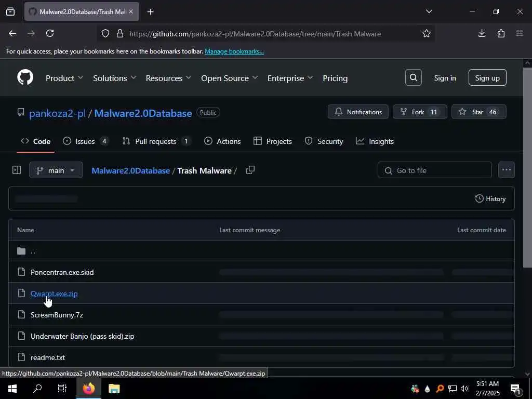This screenshot has height=399, width=532.
Task: Open the browser extensions puzzle icon
Action: coord(501,33)
